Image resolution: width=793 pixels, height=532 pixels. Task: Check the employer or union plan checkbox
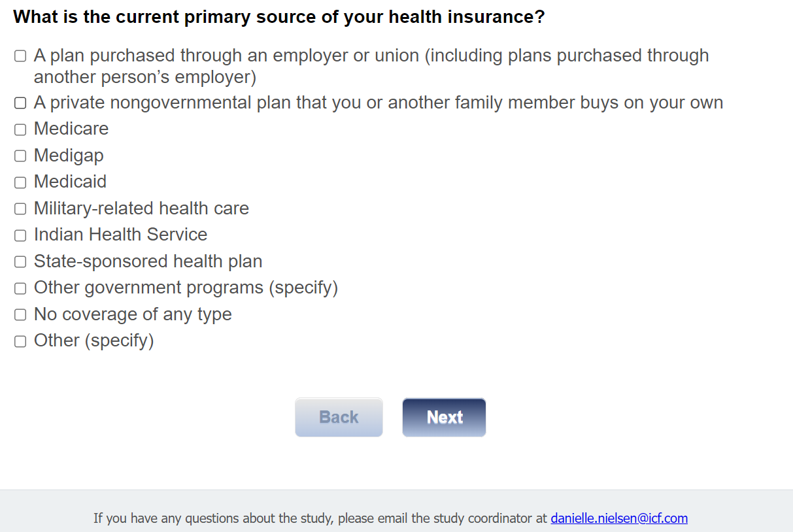[20, 56]
